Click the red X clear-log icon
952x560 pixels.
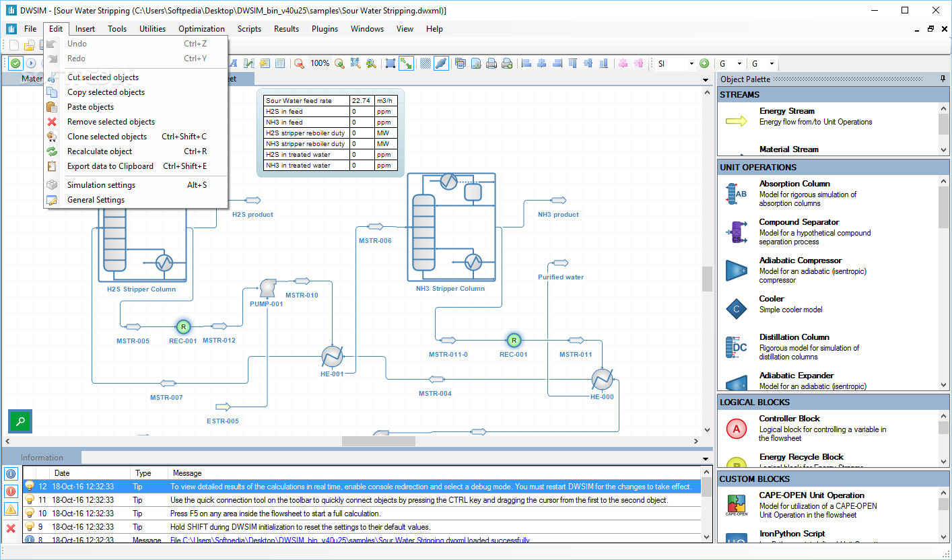pyautogui.click(x=11, y=528)
